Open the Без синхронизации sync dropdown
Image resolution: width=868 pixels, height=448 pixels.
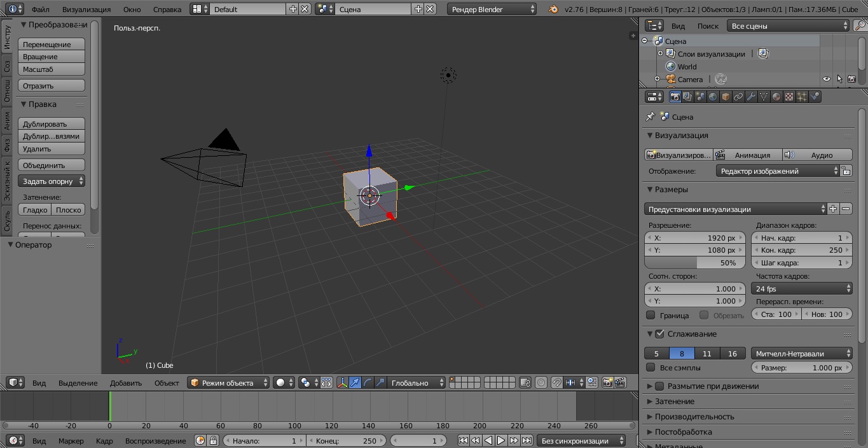click(581, 440)
